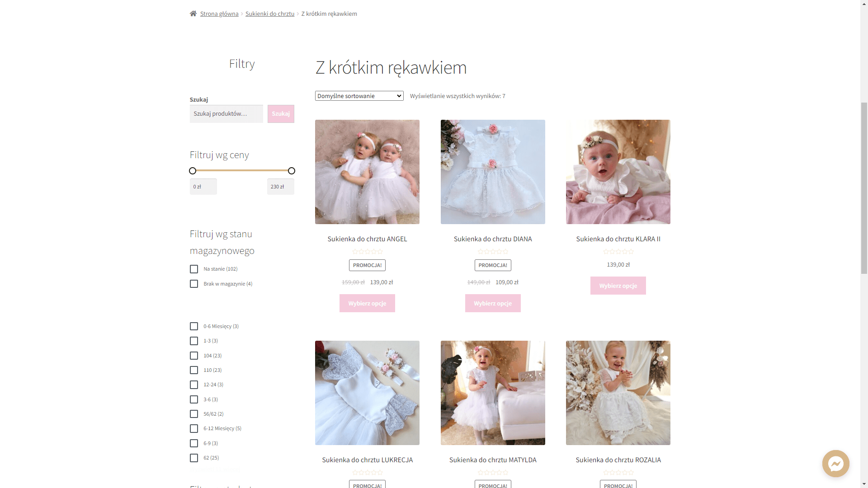Check the Na stanie (102) checkbox

pos(194,269)
